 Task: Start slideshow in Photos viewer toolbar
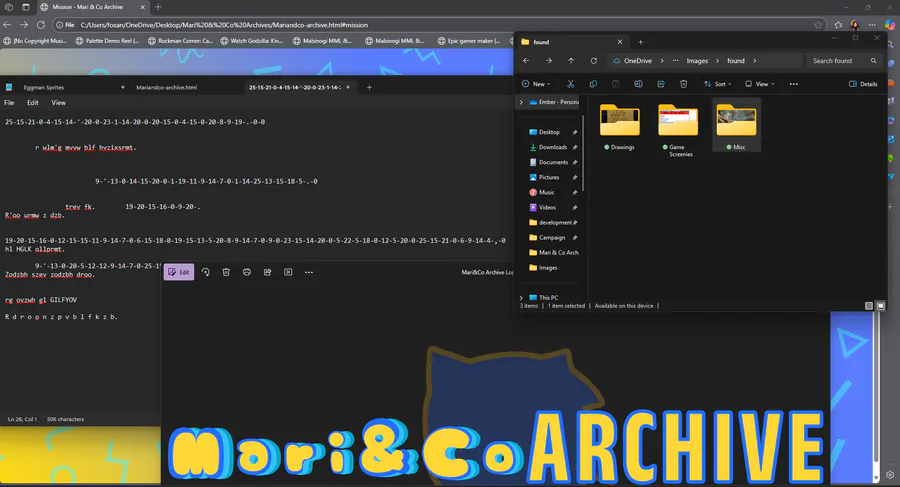coord(288,272)
